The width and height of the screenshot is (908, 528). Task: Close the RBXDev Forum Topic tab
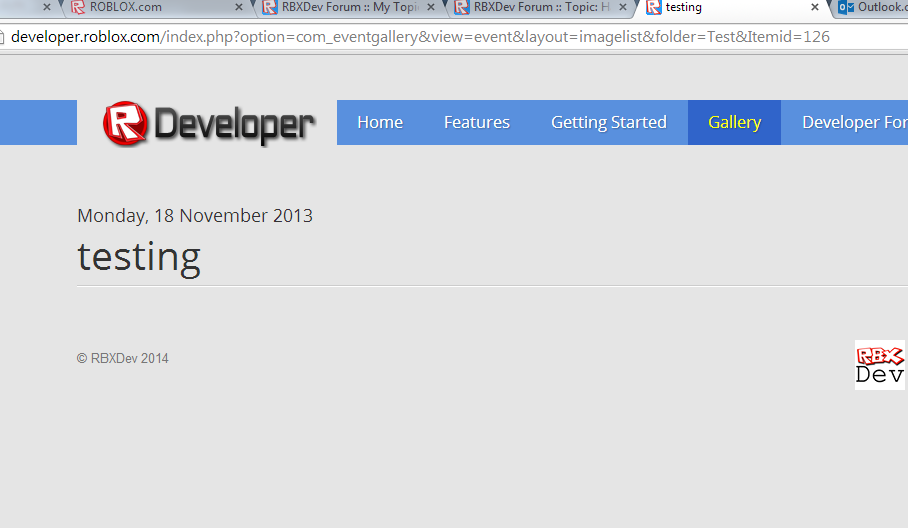pyautogui.click(x=623, y=8)
